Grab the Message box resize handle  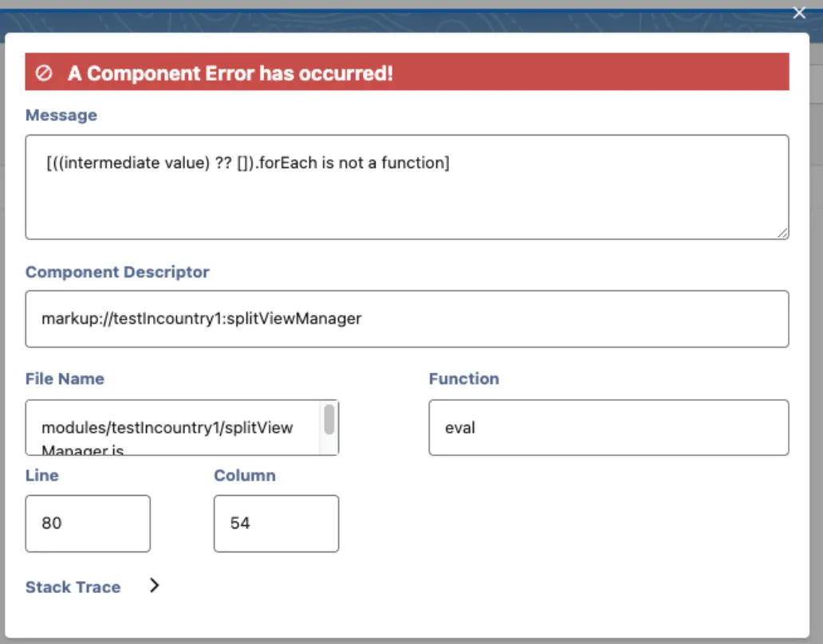point(783,233)
